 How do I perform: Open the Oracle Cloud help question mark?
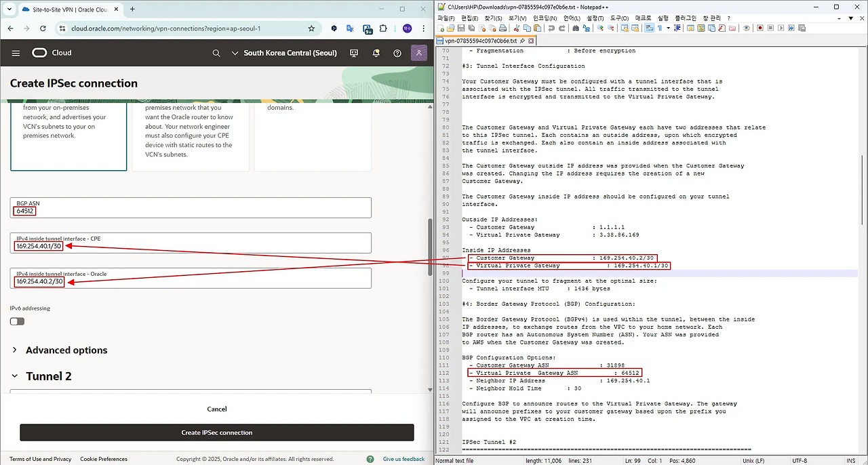click(397, 53)
